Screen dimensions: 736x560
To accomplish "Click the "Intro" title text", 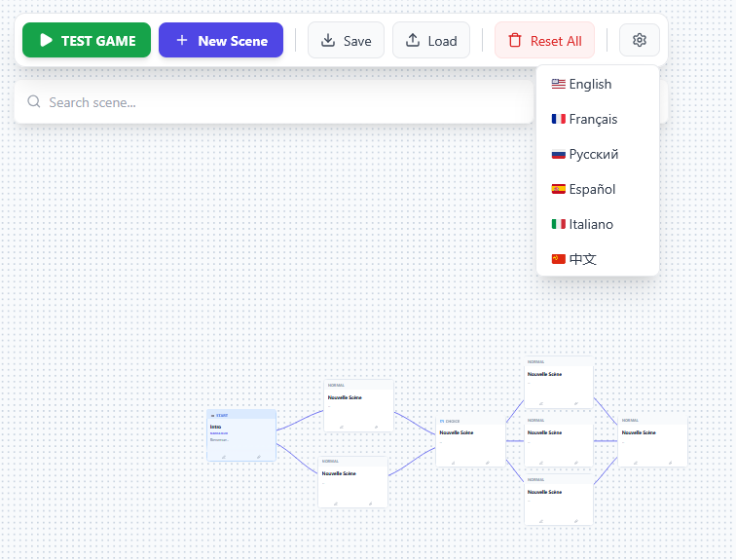I will 215,427.
